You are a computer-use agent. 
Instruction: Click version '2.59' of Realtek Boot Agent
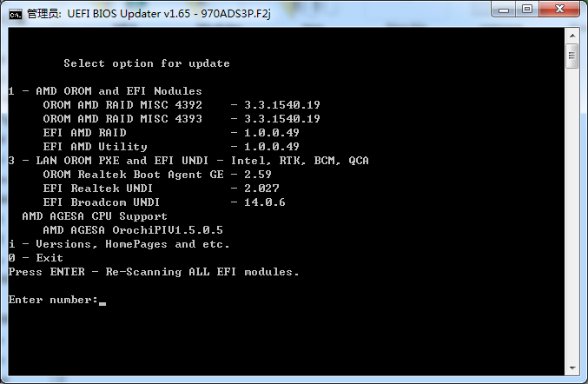click(258, 175)
